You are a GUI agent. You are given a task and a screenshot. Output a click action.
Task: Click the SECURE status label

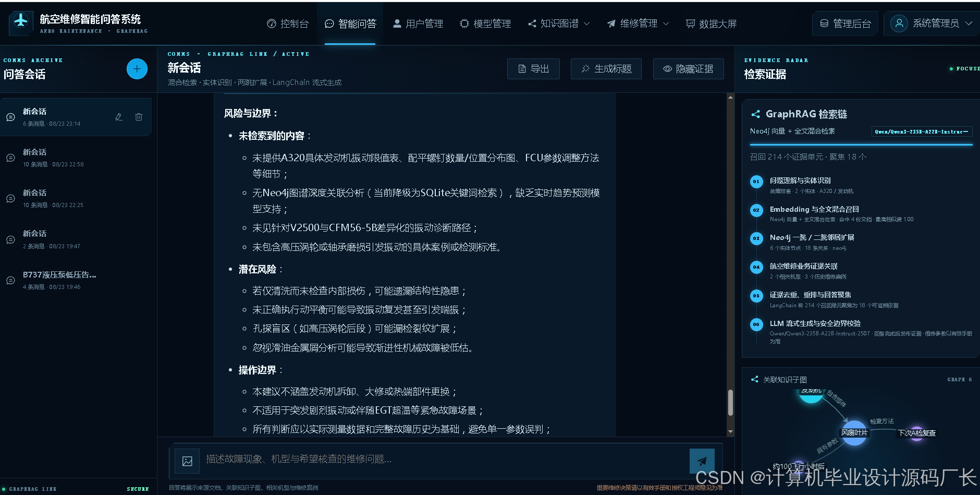138,489
